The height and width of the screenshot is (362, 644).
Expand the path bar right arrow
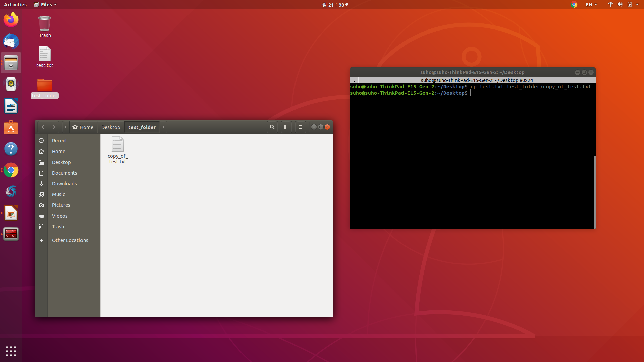pyautogui.click(x=164, y=127)
